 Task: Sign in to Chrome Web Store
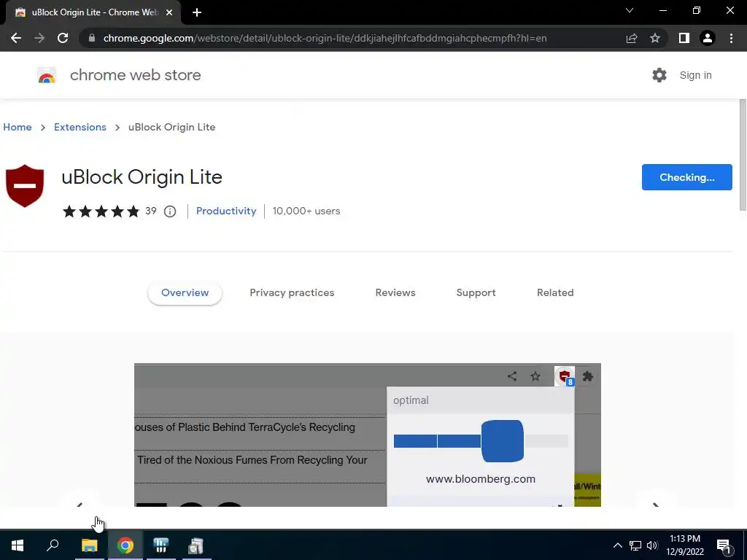click(x=695, y=75)
